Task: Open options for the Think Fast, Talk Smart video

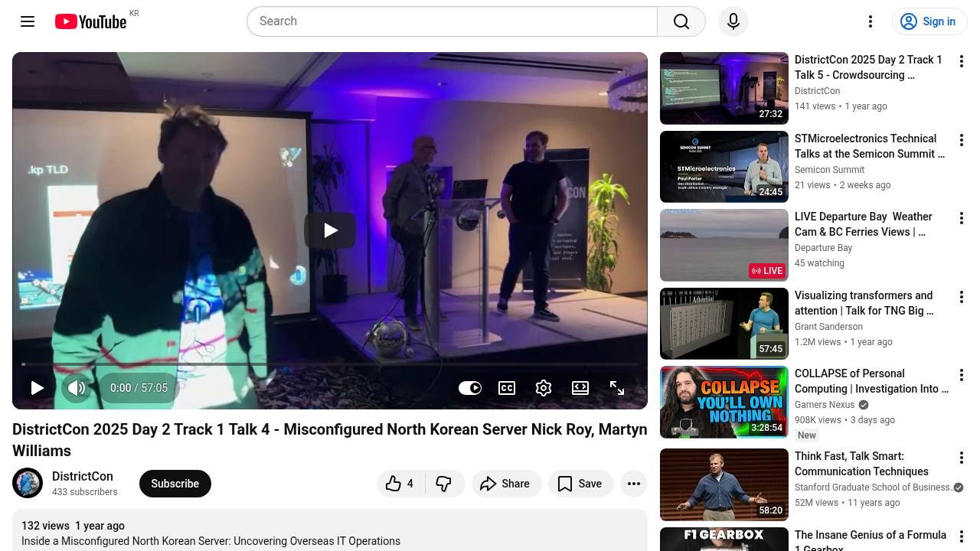Action: (962, 458)
